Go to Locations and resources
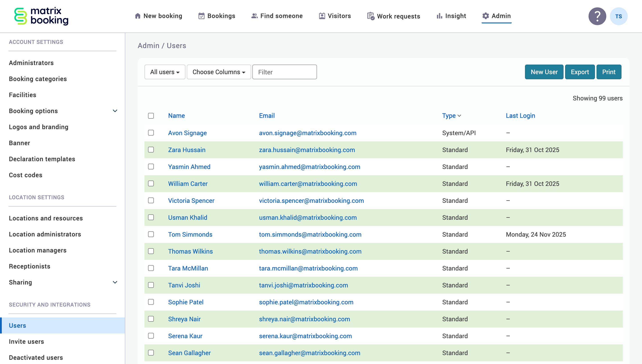The width and height of the screenshot is (642, 364). coord(46,218)
